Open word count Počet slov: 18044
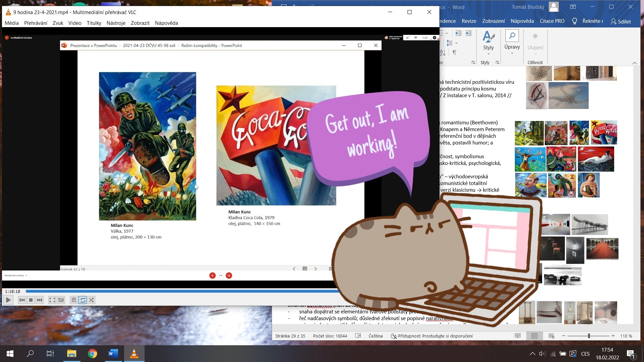 click(330, 336)
